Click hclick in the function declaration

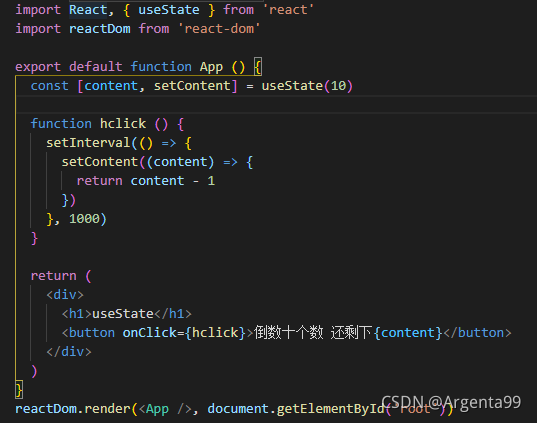(123, 124)
